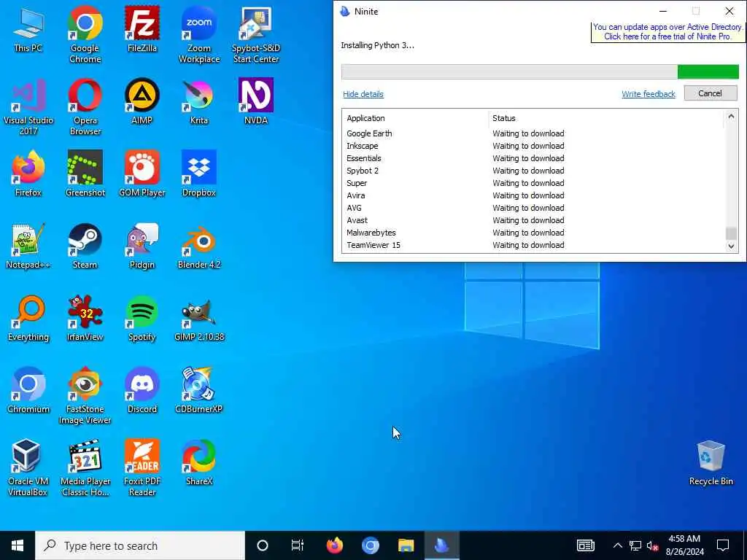Select the Zoom Workplace shortcut
This screenshot has height=560, width=747.
pyautogui.click(x=199, y=34)
